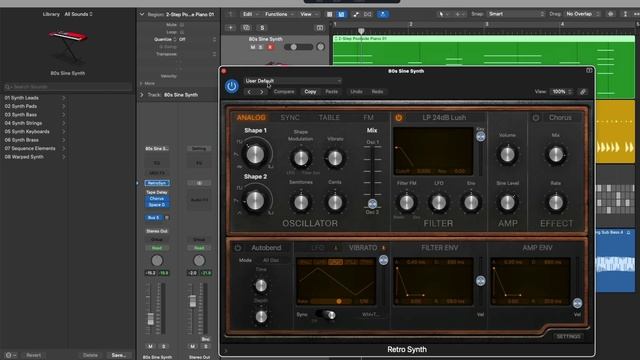
Task: Collapse the Region inspector section
Action: (142, 14)
